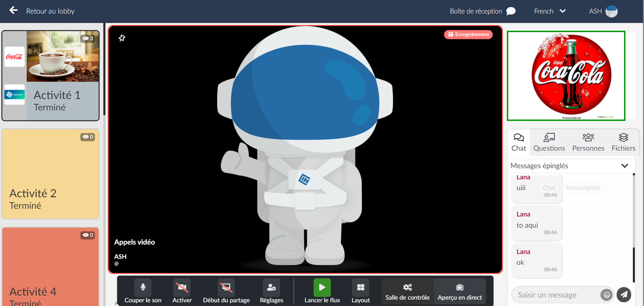This screenshot has height=306, width=644.
Task: Click Lana's message 'ok'
Action: (x=537, y=260)
